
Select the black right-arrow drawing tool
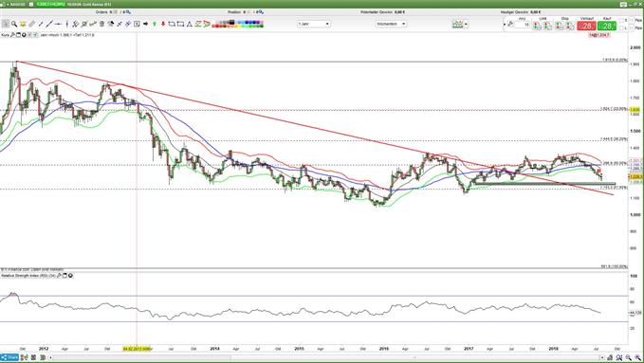click(x=145, y=25)
